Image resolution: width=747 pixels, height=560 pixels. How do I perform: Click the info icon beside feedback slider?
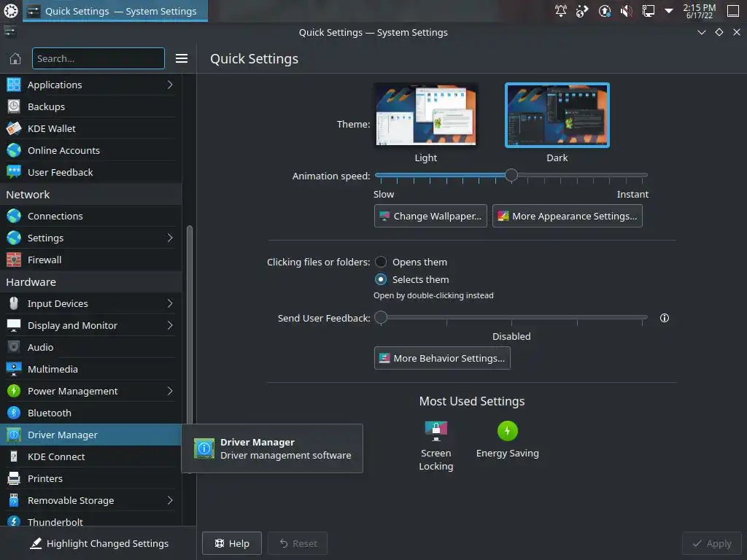[x=665, y=318]
